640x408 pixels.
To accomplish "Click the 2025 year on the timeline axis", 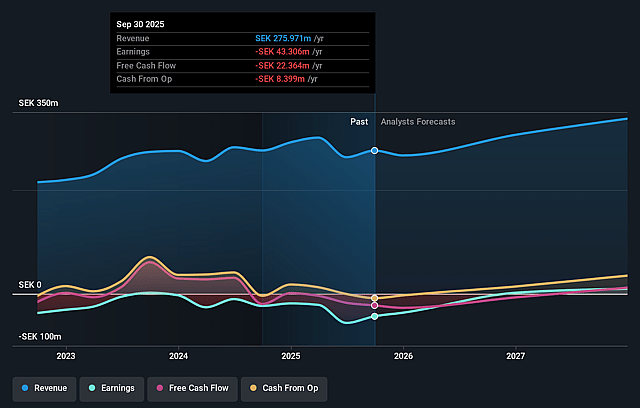I will pyautogui.click(x=291, y=356).
